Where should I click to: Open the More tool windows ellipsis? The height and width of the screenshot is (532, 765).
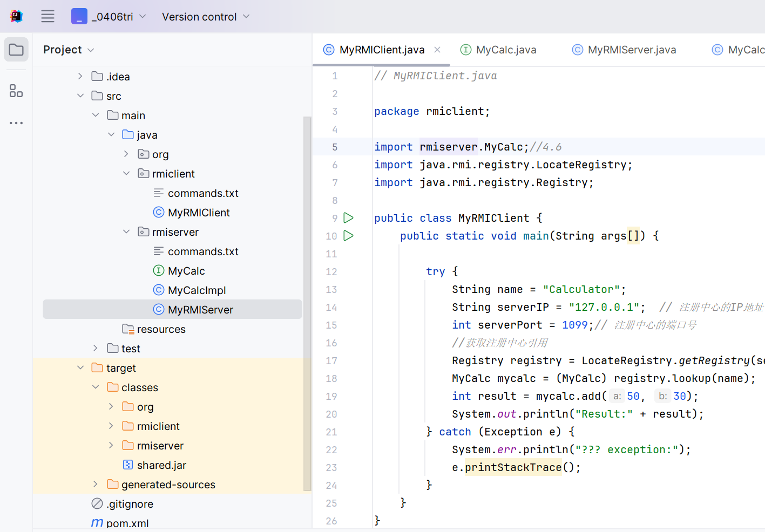(x=16, y=123)
